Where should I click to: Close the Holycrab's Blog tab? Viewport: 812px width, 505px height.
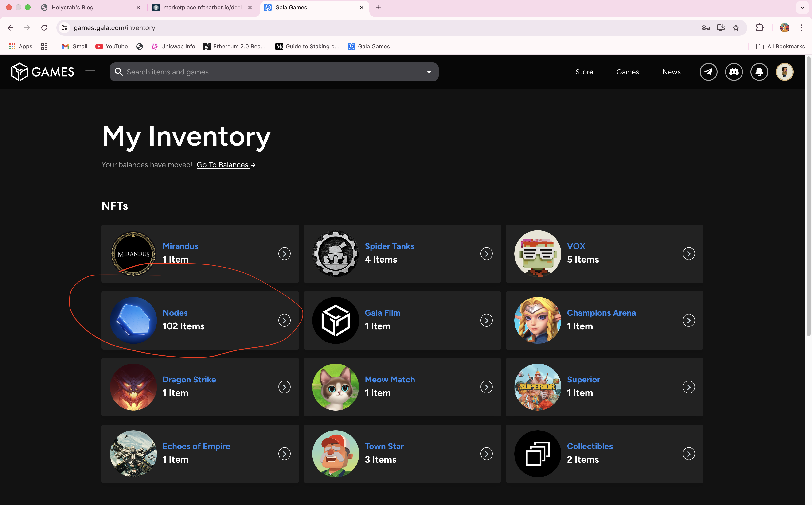pos(138,7)
